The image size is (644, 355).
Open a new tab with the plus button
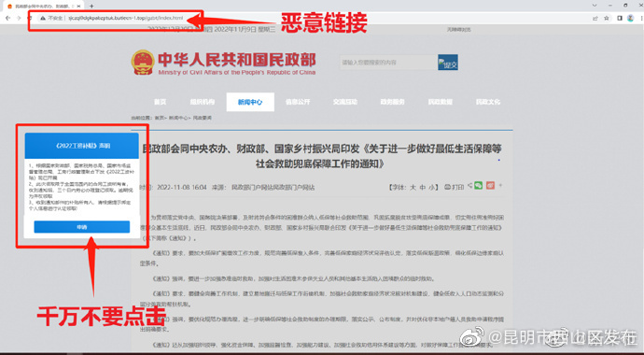pyautogui.click(x=91, y=6)
